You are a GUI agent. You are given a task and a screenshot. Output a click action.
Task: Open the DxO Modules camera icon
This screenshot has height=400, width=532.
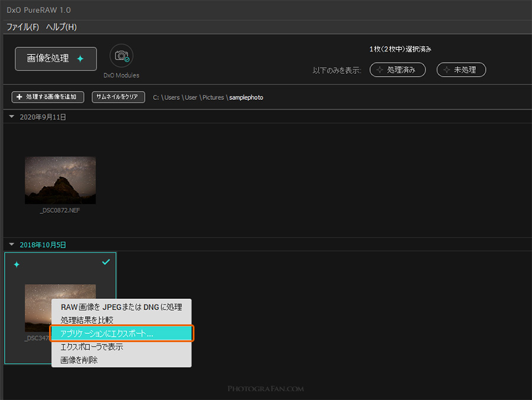pos(121,56)
